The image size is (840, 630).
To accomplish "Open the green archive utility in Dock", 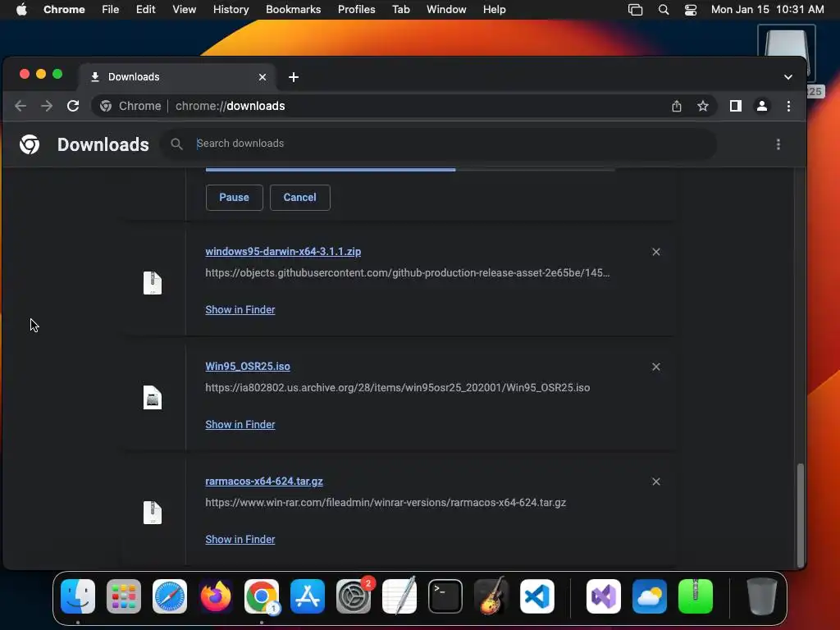I will [x=696, y=596].
